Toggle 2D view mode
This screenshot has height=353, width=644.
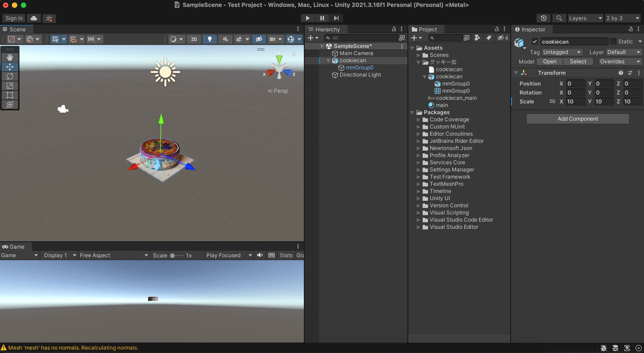194,39
